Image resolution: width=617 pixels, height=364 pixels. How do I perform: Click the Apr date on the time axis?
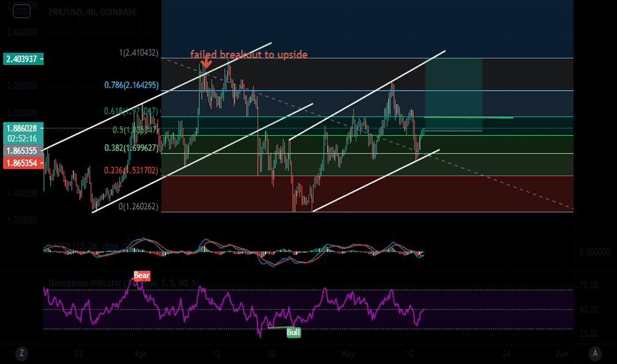(140, 354)
